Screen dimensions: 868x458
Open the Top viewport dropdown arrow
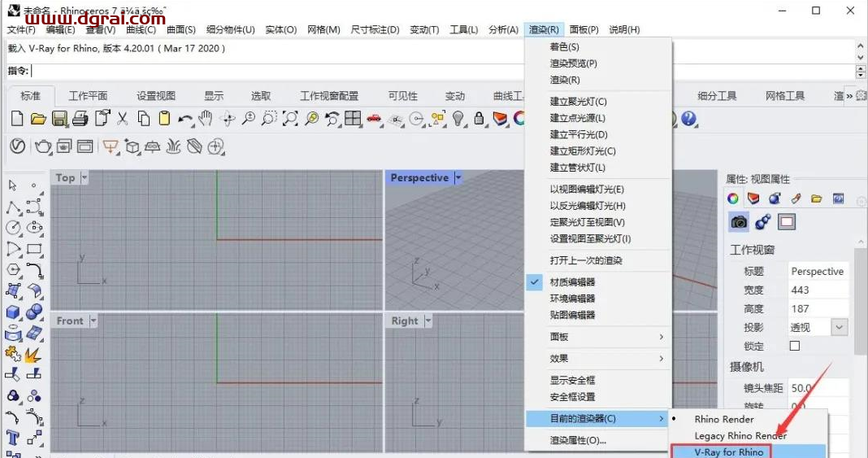[x=85, y=178]
